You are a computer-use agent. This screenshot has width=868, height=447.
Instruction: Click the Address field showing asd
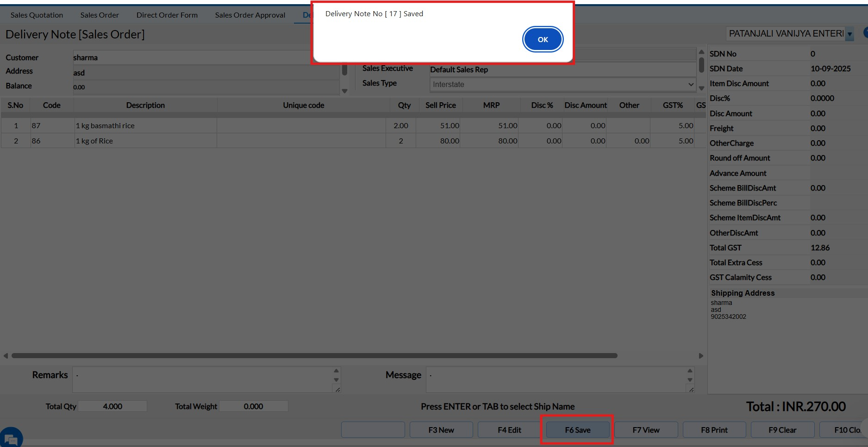(x=206, y=73)
